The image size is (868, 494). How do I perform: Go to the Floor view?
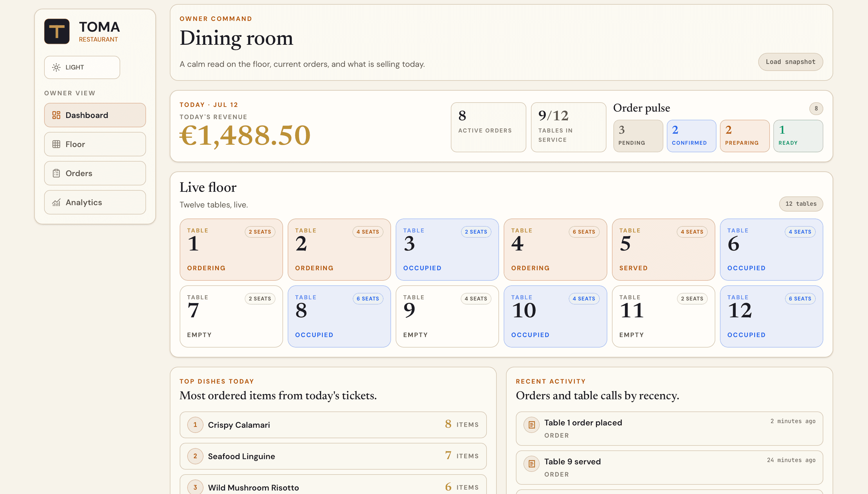(x=95, y=144)
